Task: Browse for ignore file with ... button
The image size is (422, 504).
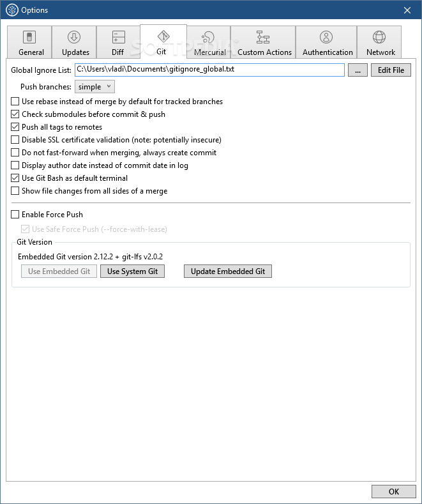Action: point(358,70)
